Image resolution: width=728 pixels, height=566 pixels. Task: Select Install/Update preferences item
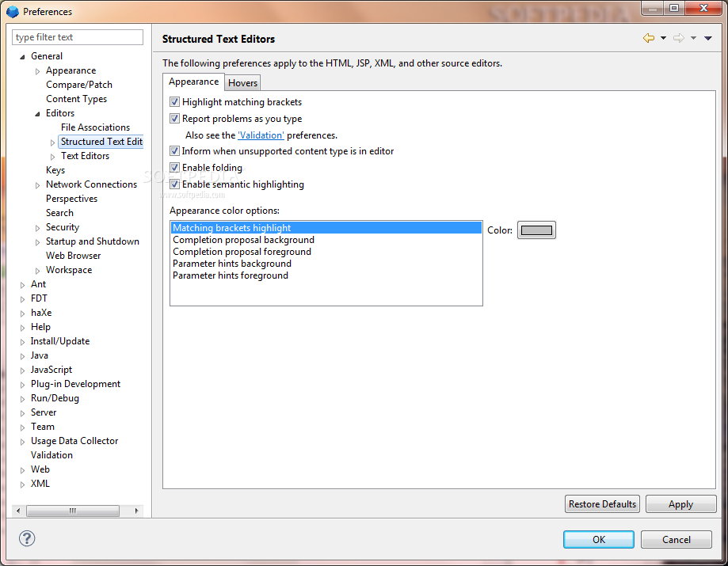(60, 341)
